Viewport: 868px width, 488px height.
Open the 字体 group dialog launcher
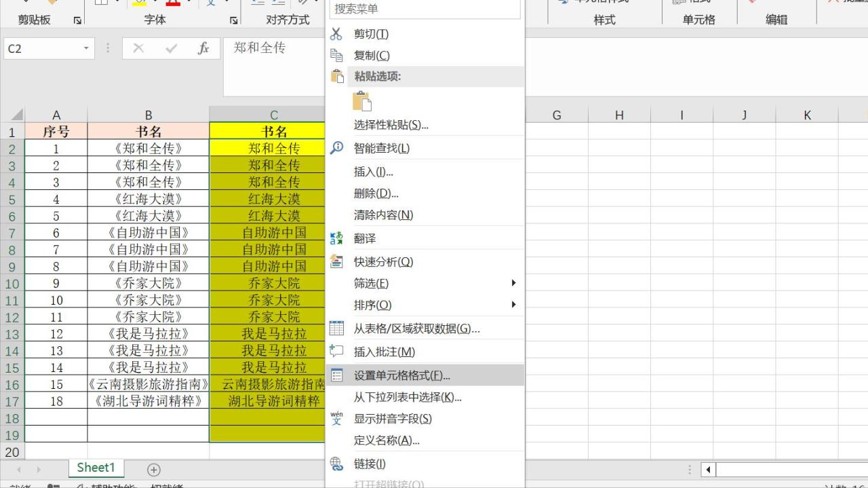(233, 20)
